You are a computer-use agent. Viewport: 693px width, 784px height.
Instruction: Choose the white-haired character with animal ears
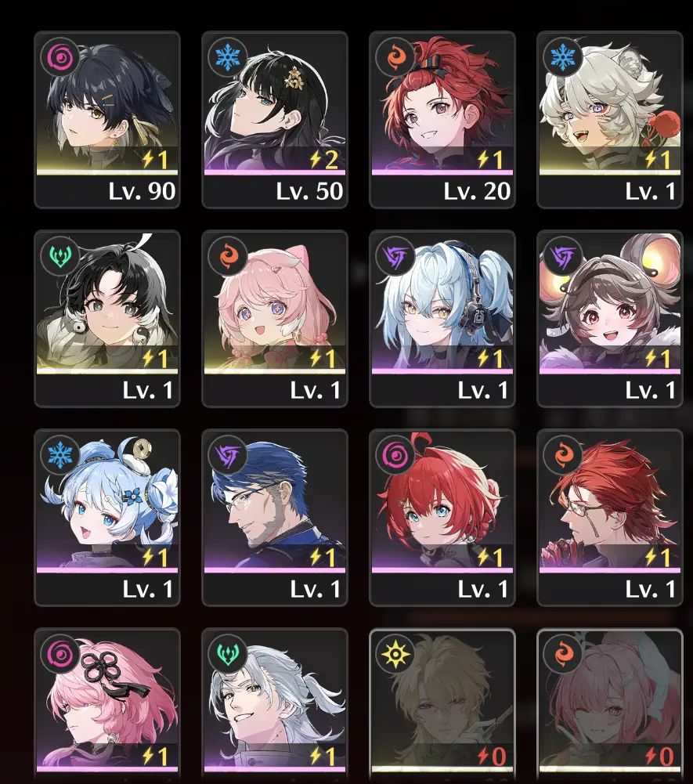click(609, 120)
